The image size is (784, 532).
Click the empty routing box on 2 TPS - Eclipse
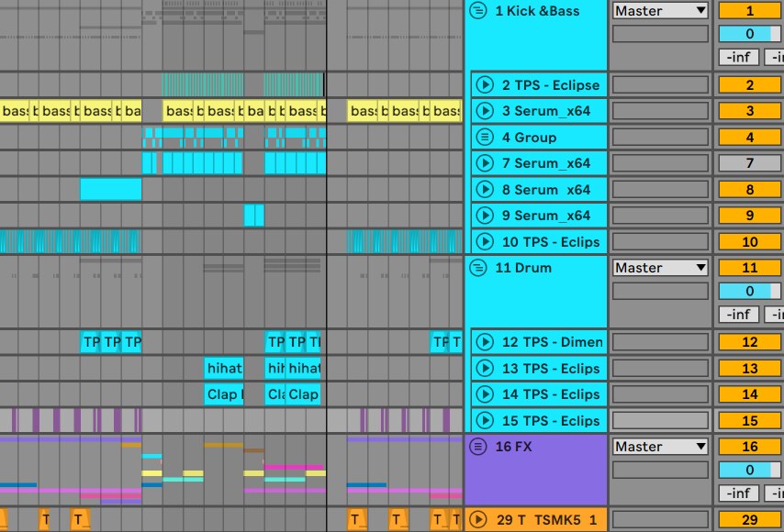[x=660, y=85]
